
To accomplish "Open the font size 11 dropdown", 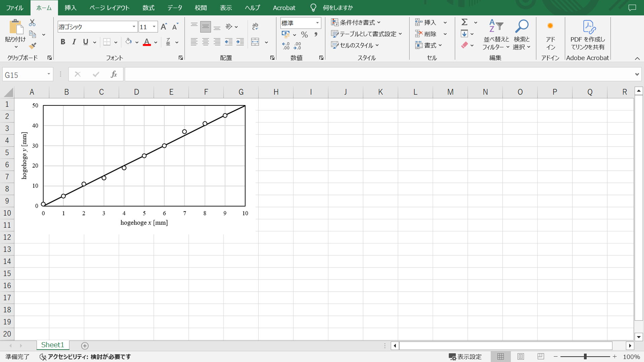I will click(154, 27).
